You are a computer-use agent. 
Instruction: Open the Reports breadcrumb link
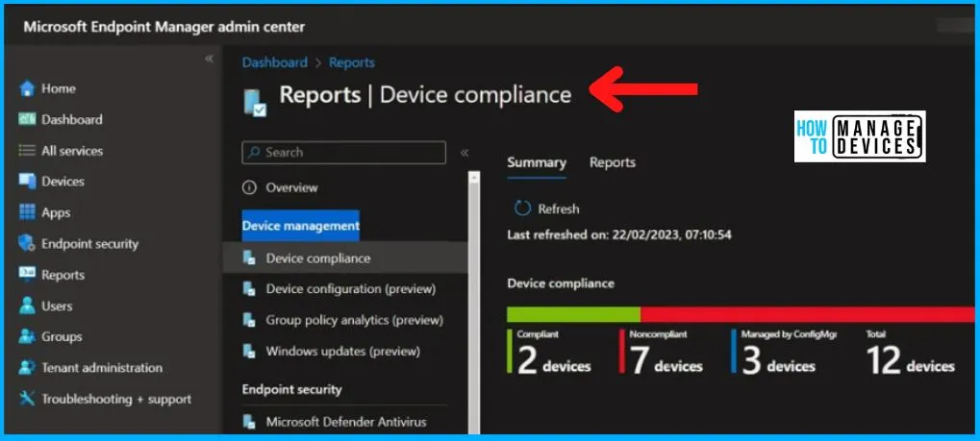[352, 62]
